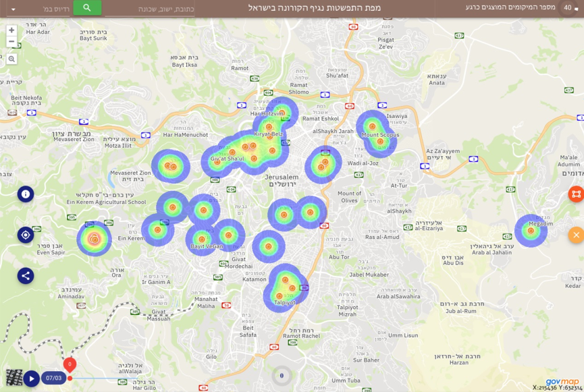Click the green search button
Viewport: 584px width, 392px height.
tap(87, 8)
